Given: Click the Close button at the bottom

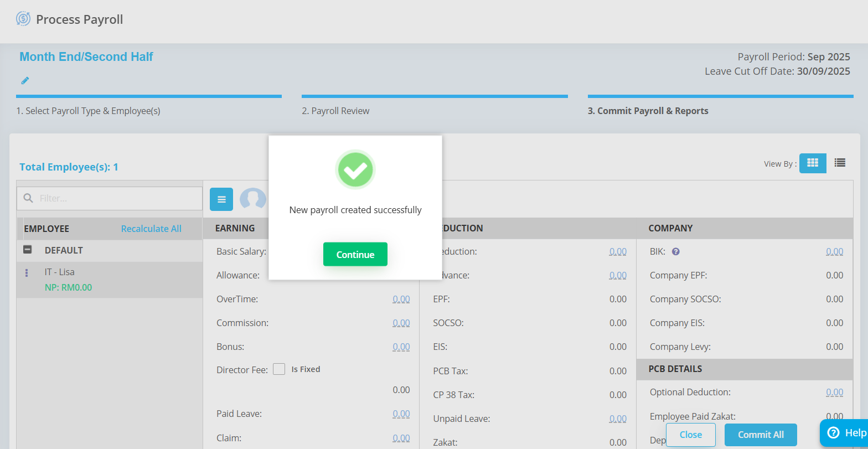Looking at the screenshot, I should (690, 435).
